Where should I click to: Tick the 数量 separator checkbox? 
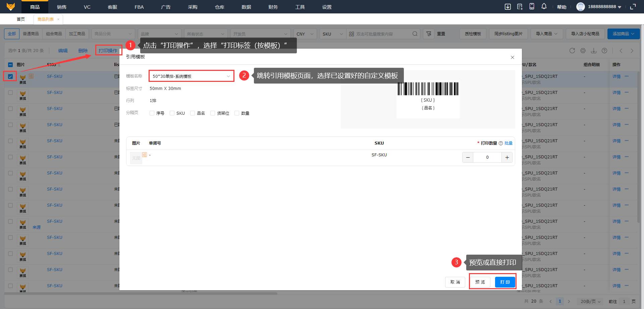[x=237, y=113]
